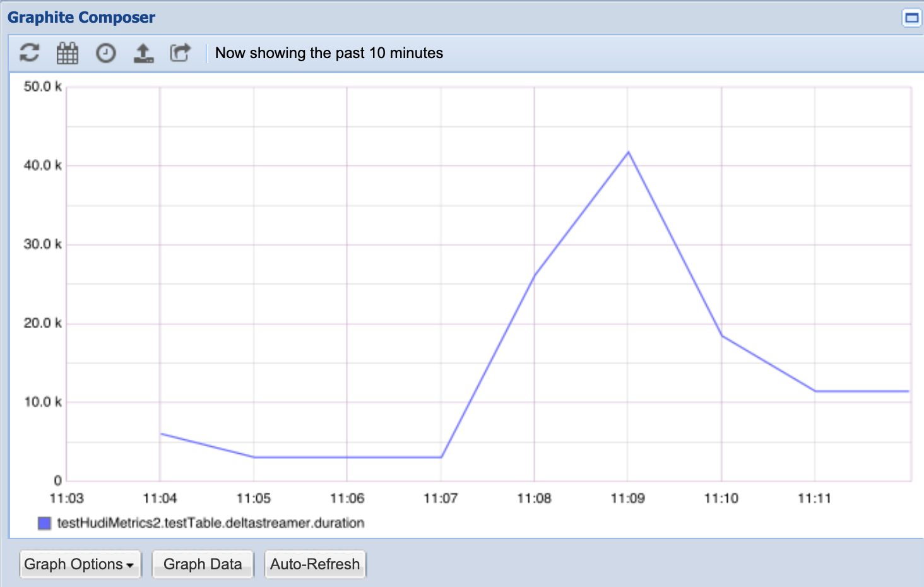Click the refresh graph icon
Image resolution: width=924 pixels, height=587 pixels.
click(x=29, y=53)
